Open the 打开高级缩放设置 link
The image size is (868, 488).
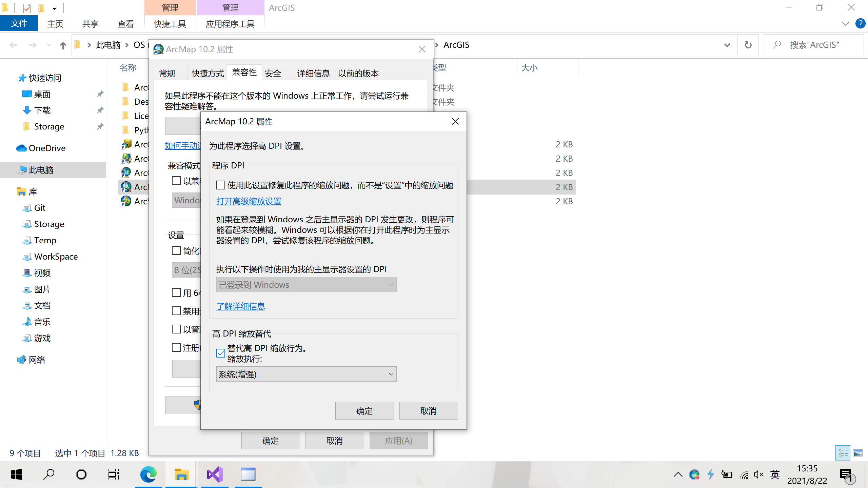pyautogui.click(x=249, y=201)
